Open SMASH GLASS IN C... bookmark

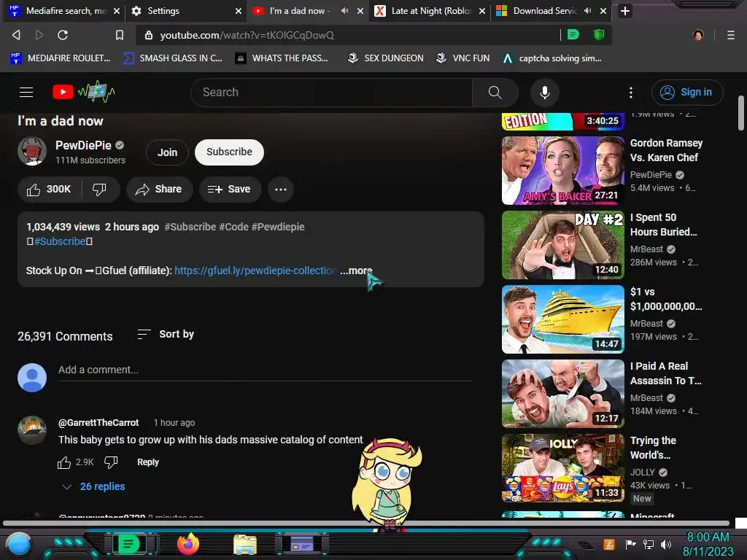pyautogui.click(x=172, y=58)
